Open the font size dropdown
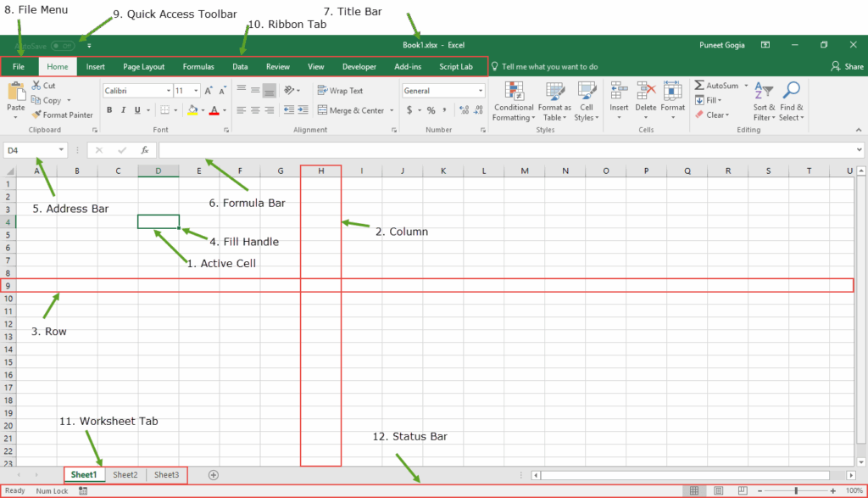The image size is (868, 498). click(196, 91)
